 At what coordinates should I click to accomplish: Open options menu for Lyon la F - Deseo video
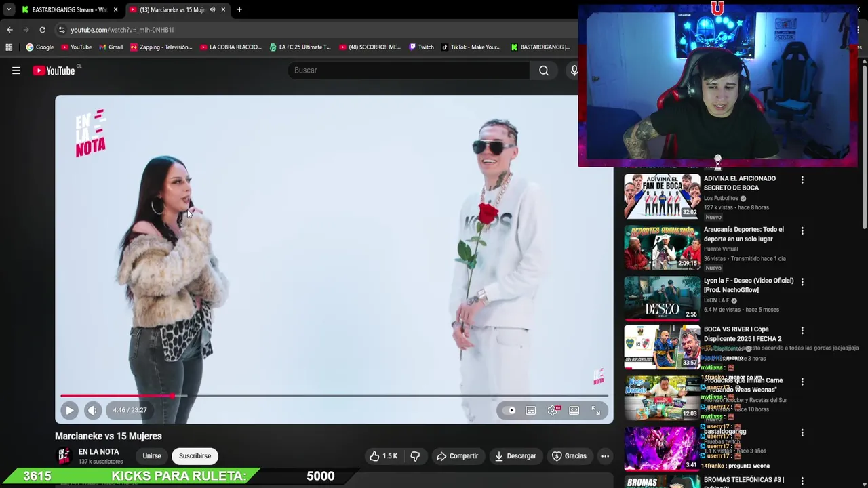(802, 282)
